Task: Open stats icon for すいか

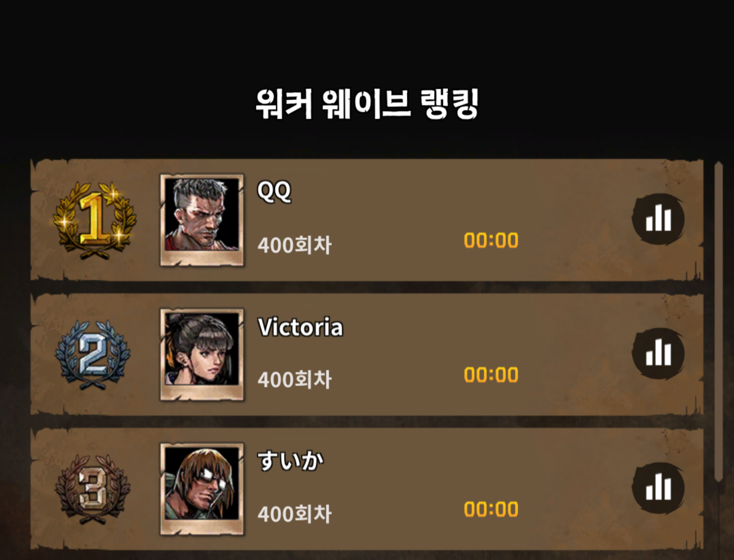Action: point(658,488)
